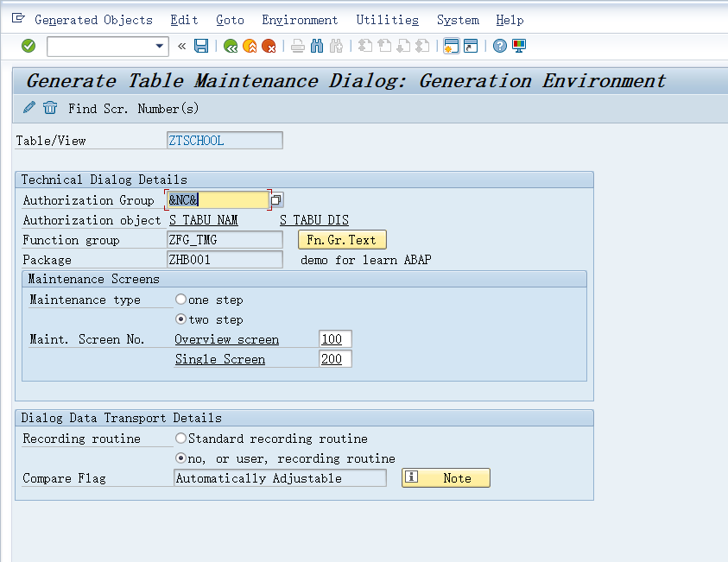The width and height of the screenshot is (728, 562).
Task: Click the Find Next binoculars icon
Action: [336, 46]
